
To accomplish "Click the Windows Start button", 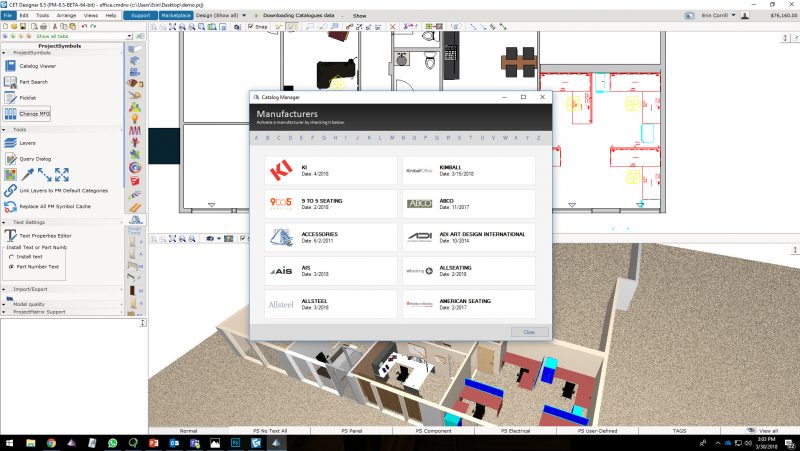I will point(9,443).
